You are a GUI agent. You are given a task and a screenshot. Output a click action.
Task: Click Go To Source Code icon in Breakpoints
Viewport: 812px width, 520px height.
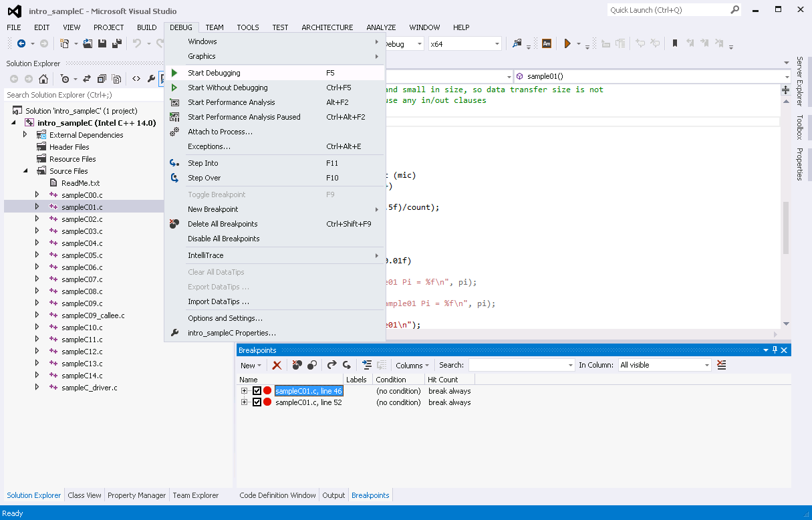[x=367, y=365]
